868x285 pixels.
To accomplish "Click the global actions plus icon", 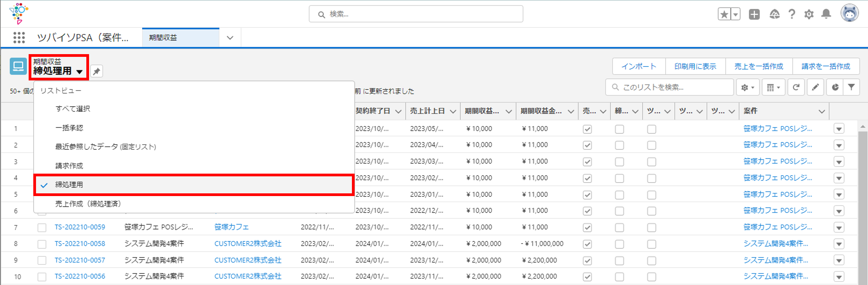I will pos(754,14).
